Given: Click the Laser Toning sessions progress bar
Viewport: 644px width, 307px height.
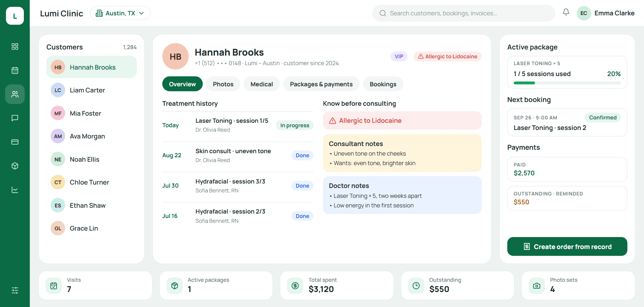Looking at the screenshot, I should coord(567,83).
